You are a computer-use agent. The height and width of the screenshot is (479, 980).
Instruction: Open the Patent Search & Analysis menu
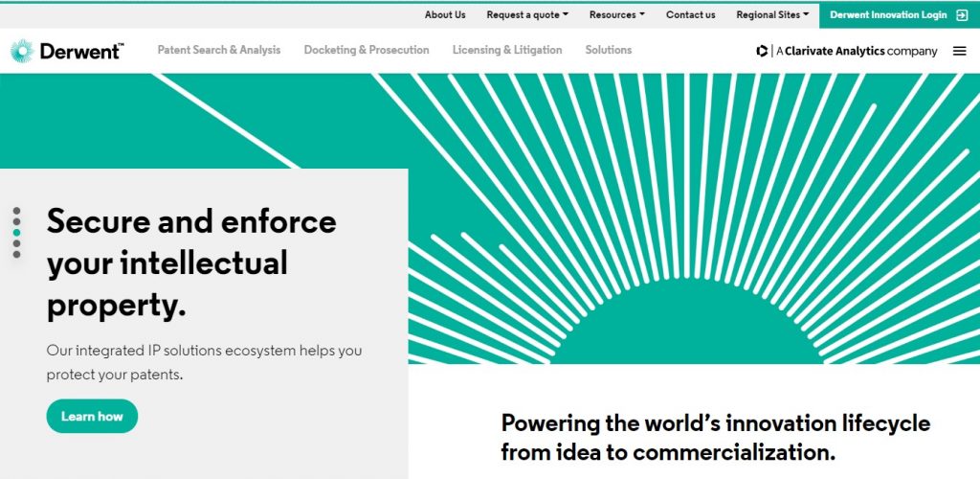click(x=219, y=50)
